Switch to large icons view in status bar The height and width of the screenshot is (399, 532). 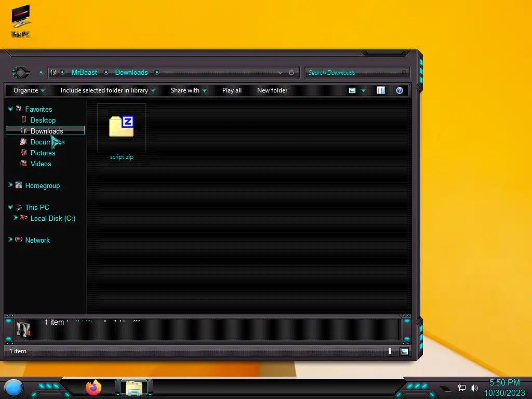pos(404,351)
